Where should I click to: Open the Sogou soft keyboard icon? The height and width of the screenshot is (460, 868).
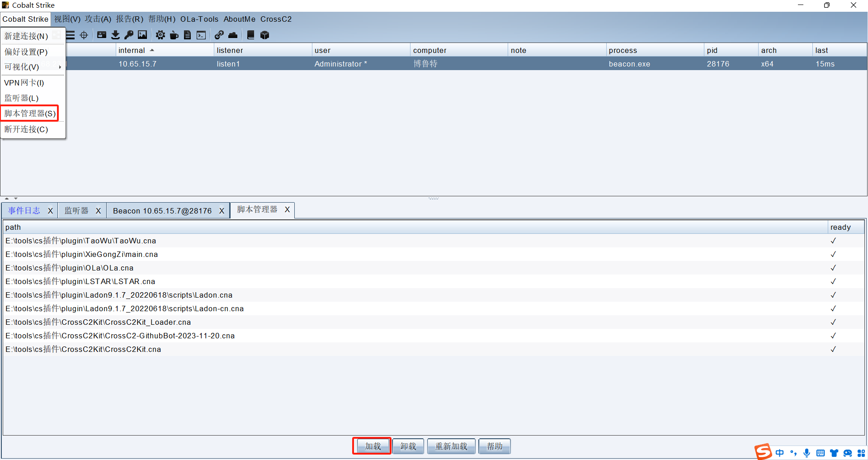821,453
